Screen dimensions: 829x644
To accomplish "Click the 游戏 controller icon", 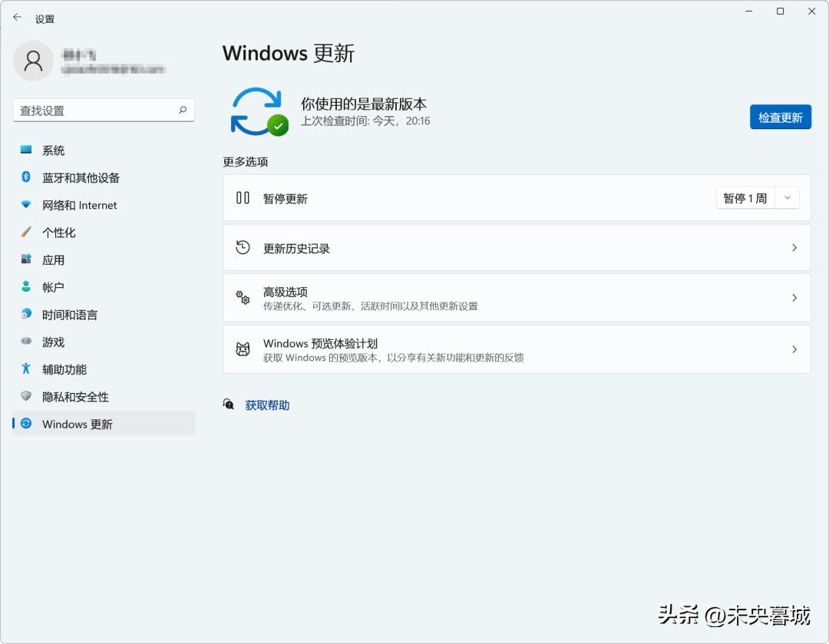I will coord(26,341).
